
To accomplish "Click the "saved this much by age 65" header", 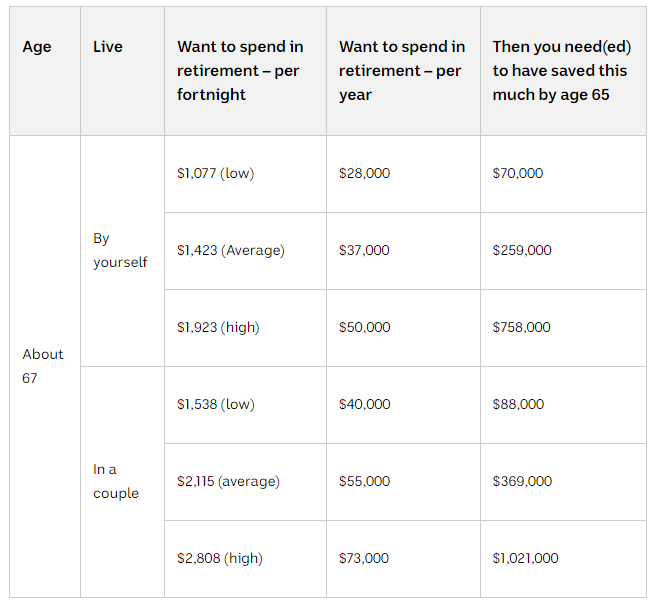I will tap(561, 71).
